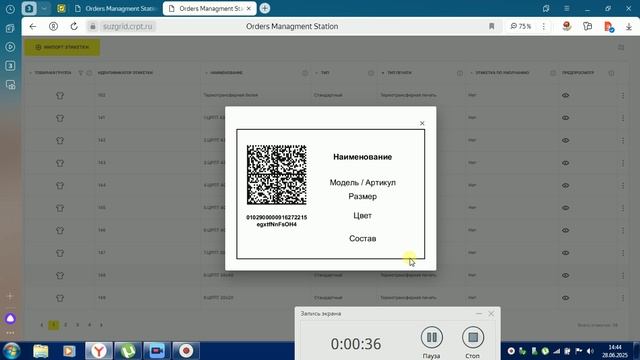Image resolution: width=640 pixels, height=360 pixels.
Task: Open the purple Alice assistant in sidebar
Action: point(10,319)
